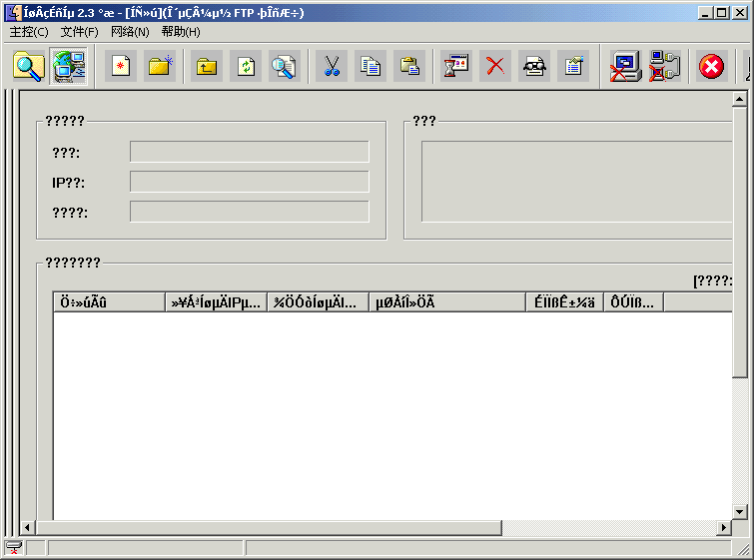Click the red X delete icon
Screen dimensions: 754x560
pos(495,67)
